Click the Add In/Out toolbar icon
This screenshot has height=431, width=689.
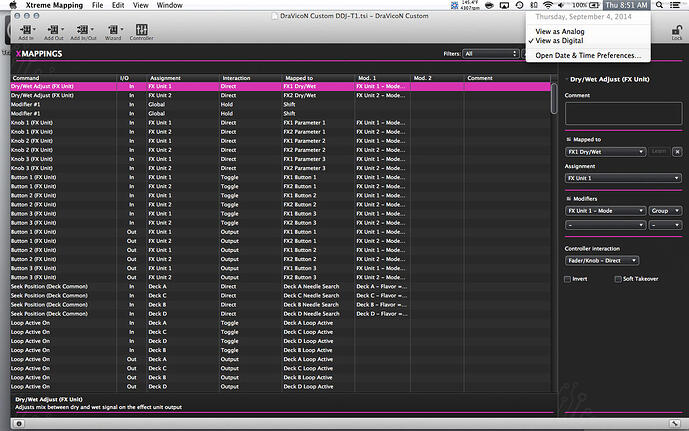pos(83,32)
